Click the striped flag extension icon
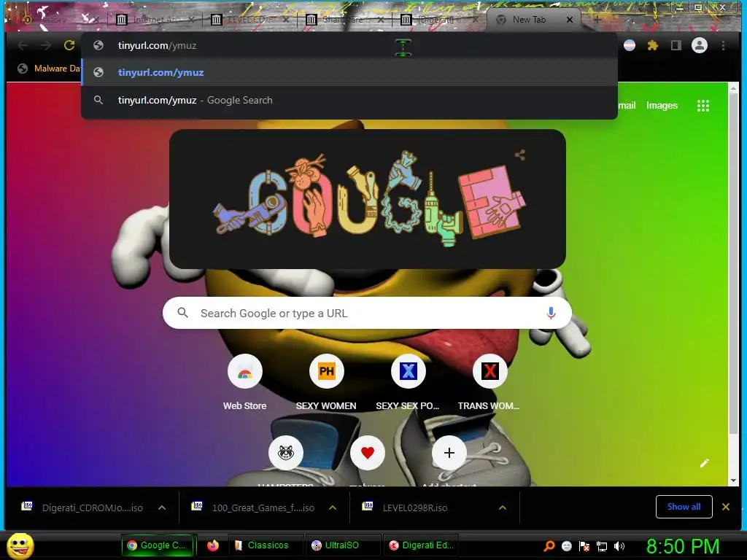This screenshot has width=747, height=560. (x=630, y=45)
